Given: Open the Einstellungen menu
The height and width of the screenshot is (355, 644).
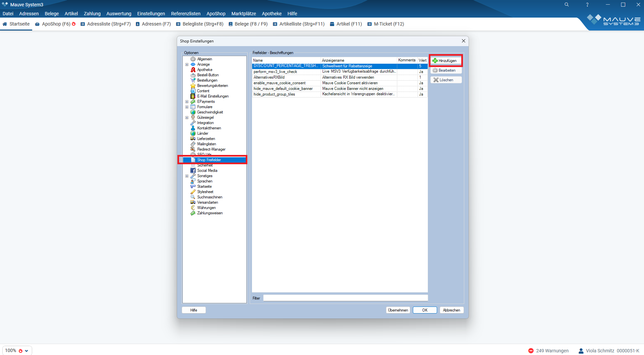Looking at the screenshot, I should point(151,14).
